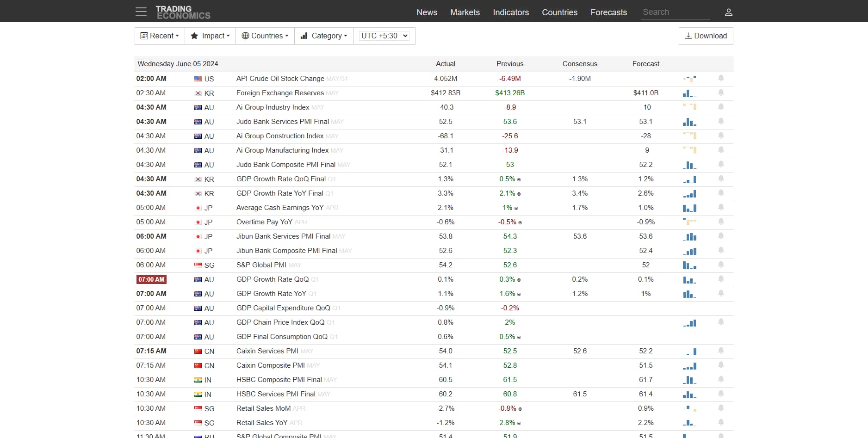The width and height of the screenshot is (868, 438).
Task: Expand the Category filter dropdown
Action: 324,36
